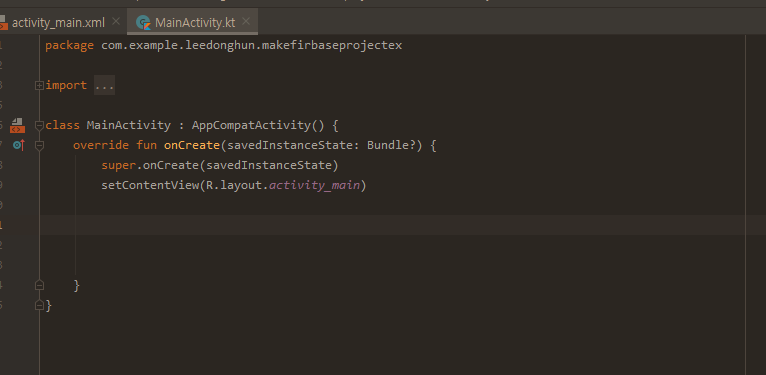Click the super keyword
The height and width of the screenshot is (375, 766).
(119, 166)
